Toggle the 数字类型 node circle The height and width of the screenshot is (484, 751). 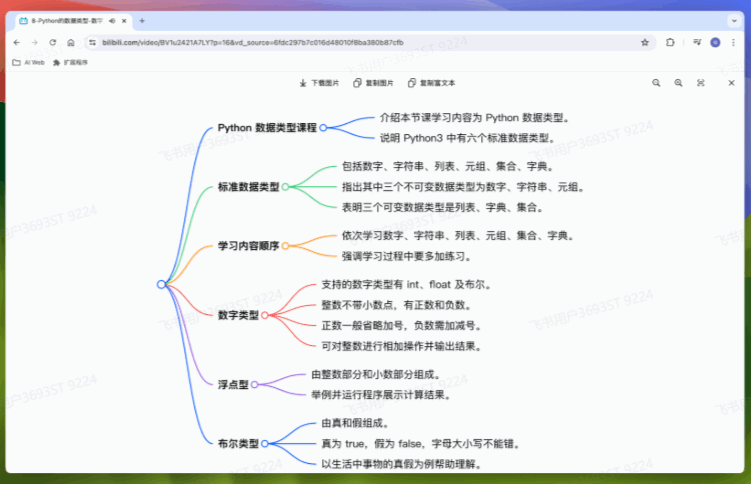265,315
